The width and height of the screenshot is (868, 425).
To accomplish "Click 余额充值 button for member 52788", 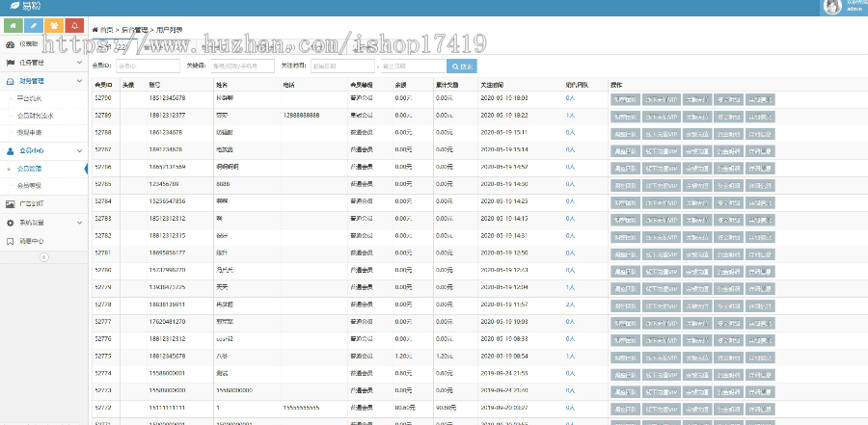I will 697,134.
